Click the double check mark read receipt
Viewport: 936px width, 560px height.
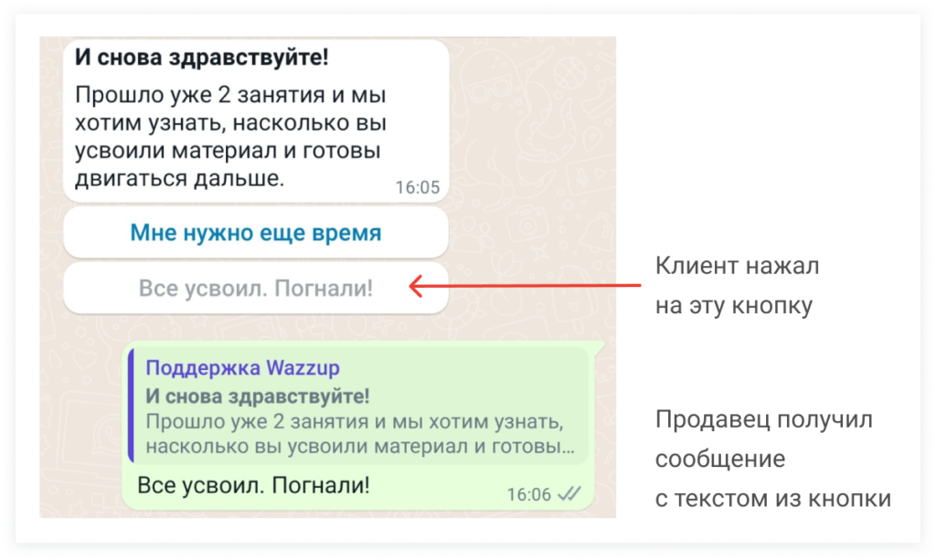tap(569, 494)
